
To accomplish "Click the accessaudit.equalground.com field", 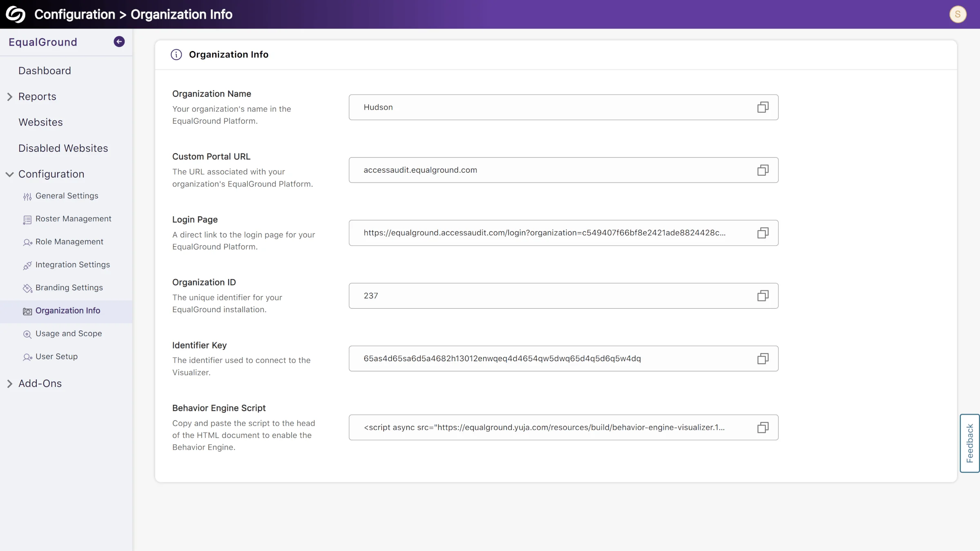I will pyautogui.click(x=563, y=170).
